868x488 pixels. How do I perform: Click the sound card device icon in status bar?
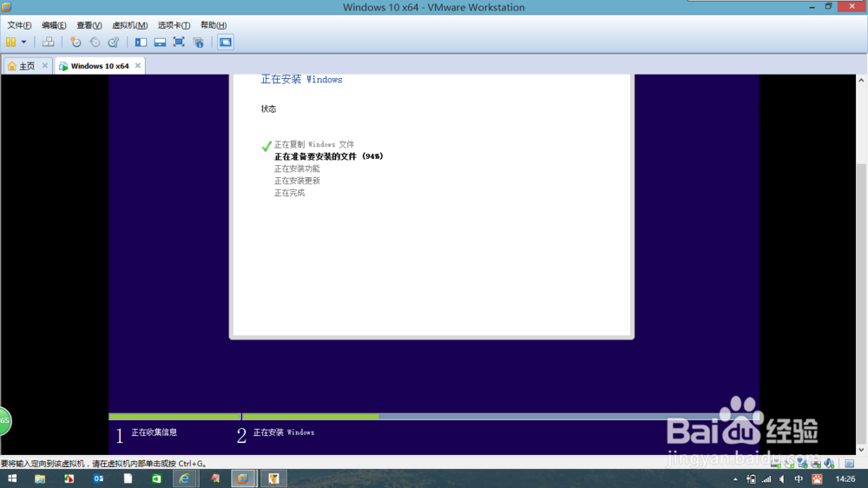tap(829, 463)
